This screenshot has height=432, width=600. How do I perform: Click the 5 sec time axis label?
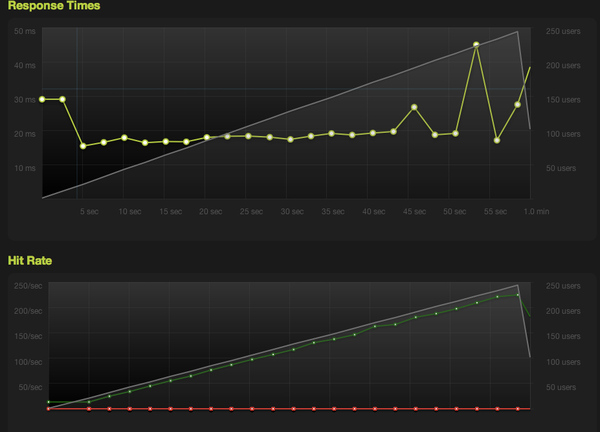tap(89, 211)
